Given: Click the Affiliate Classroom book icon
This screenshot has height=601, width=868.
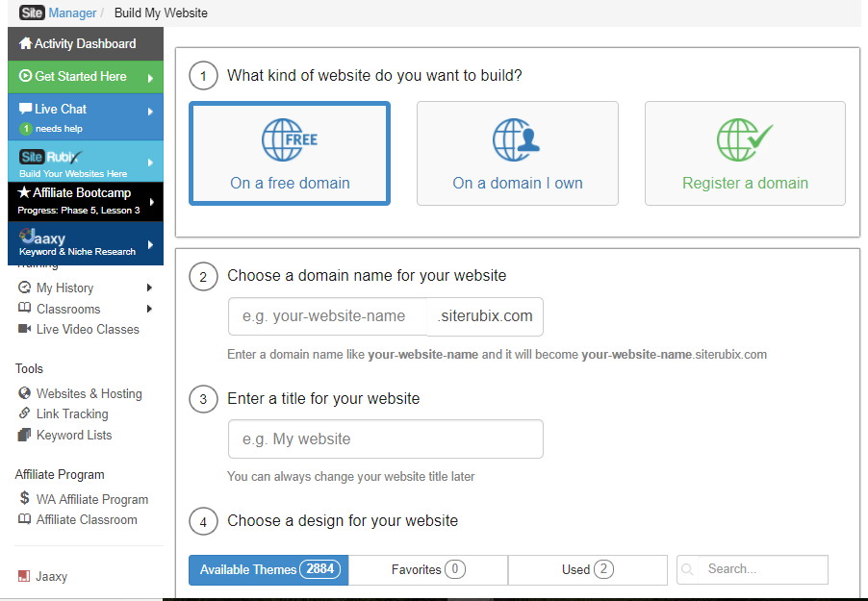Looking at the screenshot, I should 24,519.
